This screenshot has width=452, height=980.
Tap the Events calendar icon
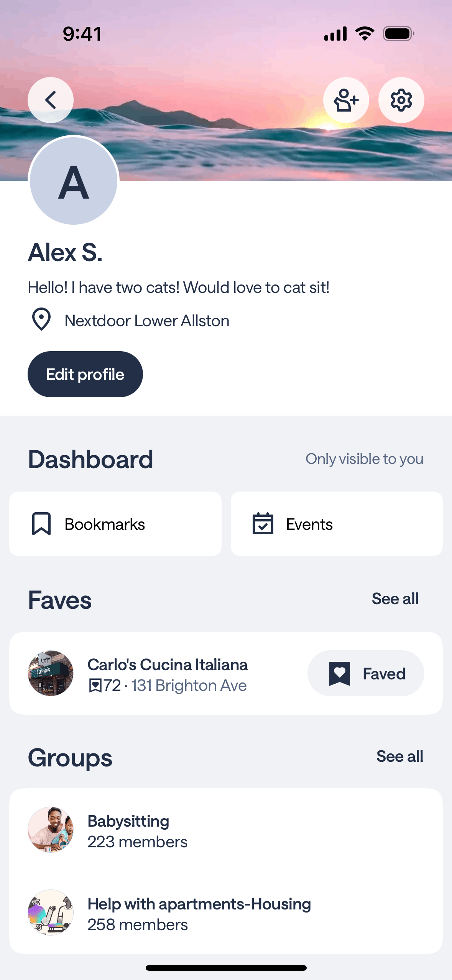tap(263, 523)
